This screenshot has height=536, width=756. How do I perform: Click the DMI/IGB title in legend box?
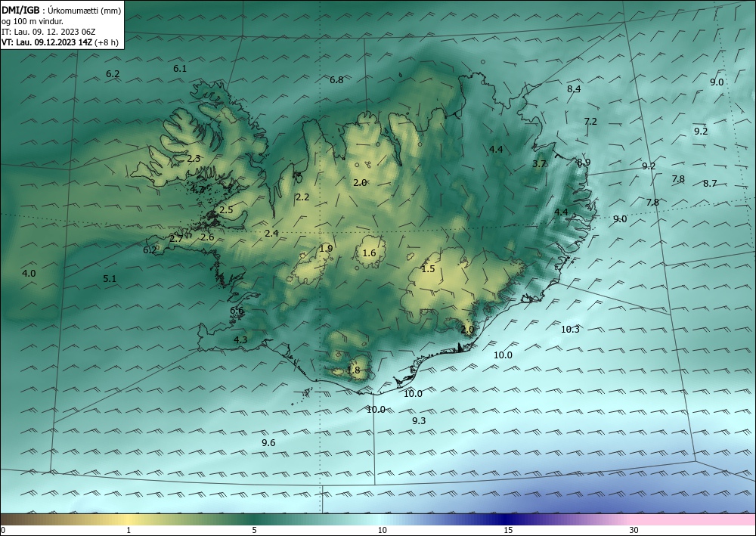[20, 10]
